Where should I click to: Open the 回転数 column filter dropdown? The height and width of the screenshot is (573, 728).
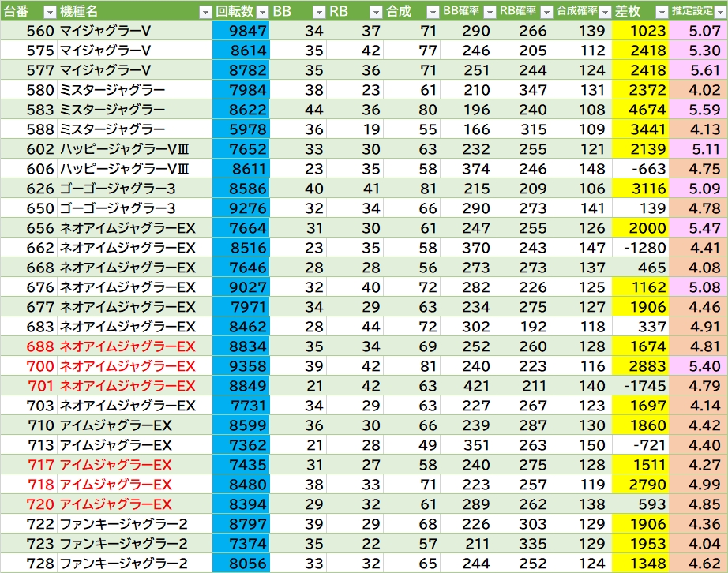(x=262, y=12)
